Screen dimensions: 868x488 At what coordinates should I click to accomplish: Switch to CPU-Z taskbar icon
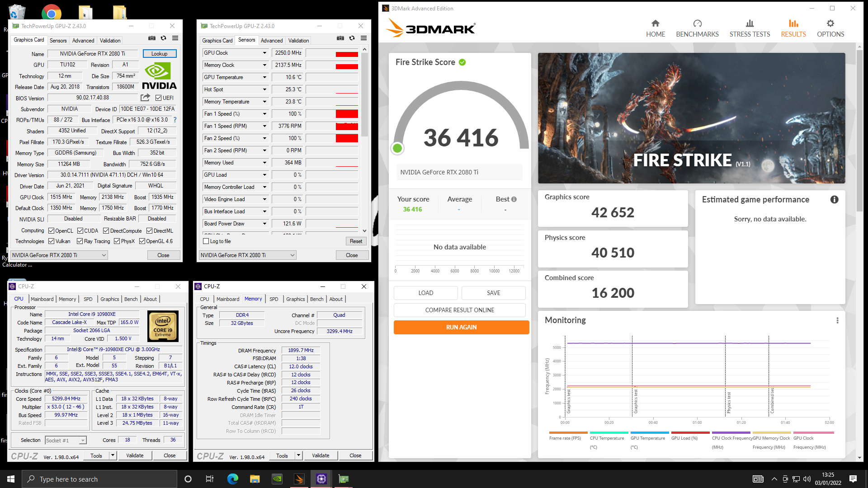coord(321,479)
